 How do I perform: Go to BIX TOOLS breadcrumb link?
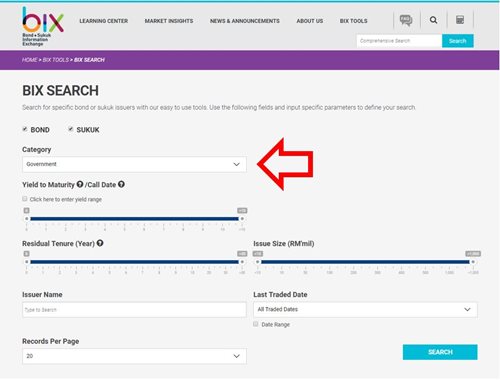[x=56, y=60]
